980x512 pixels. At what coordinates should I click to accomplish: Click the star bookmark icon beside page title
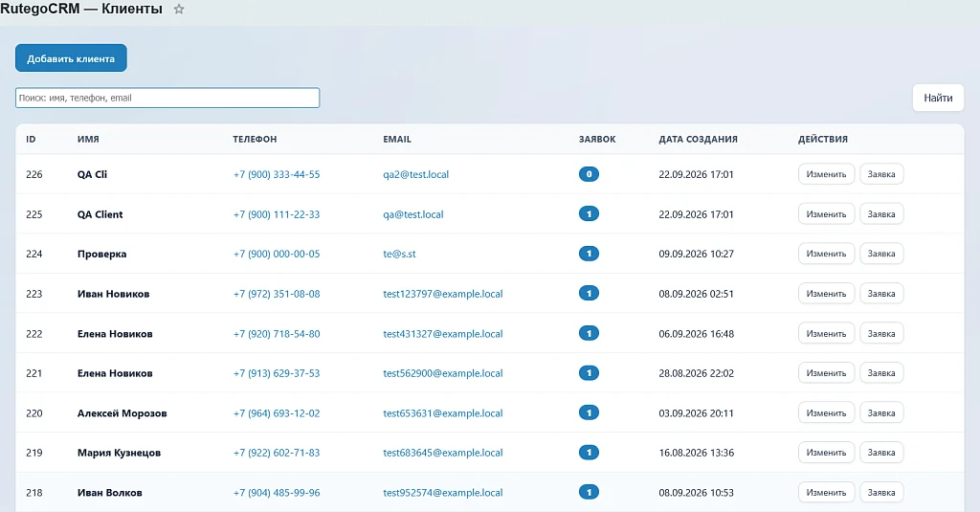179,10
